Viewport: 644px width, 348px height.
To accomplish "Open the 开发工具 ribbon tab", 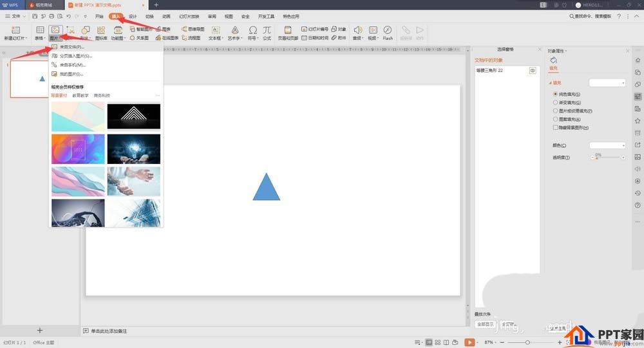I will click(x=266, y=17).
